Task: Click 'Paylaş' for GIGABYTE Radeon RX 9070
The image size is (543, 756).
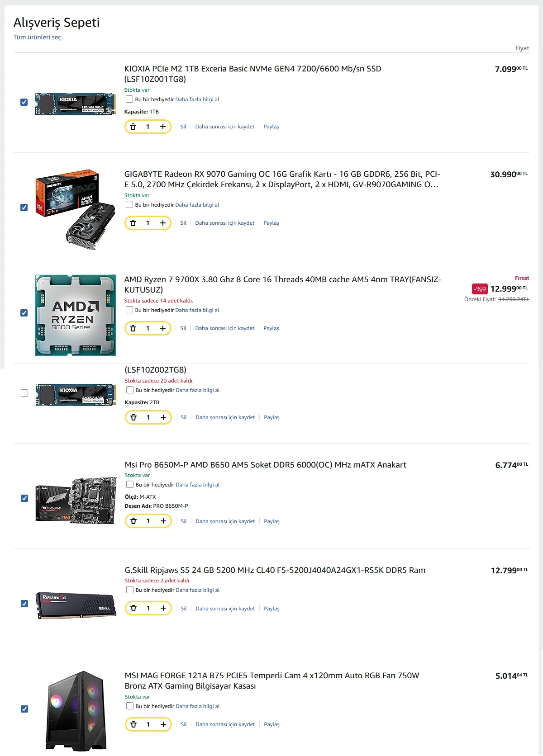Action: click(271, 223)
